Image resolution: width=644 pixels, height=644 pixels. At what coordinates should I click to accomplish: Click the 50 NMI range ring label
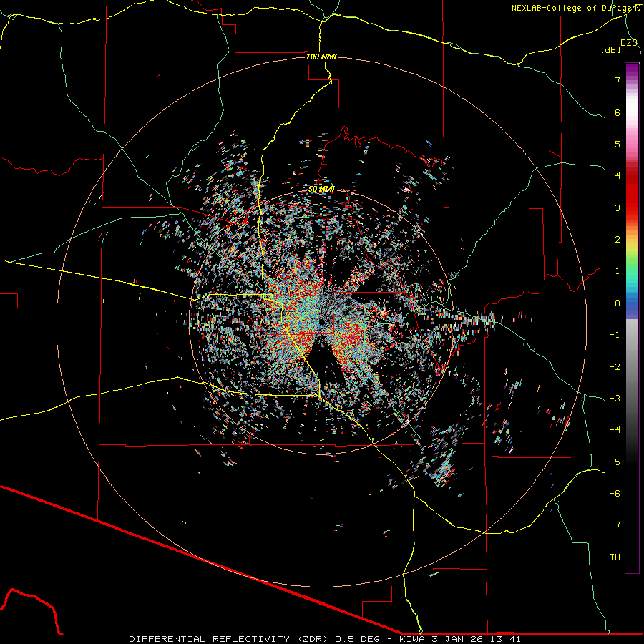coord(321,190)
